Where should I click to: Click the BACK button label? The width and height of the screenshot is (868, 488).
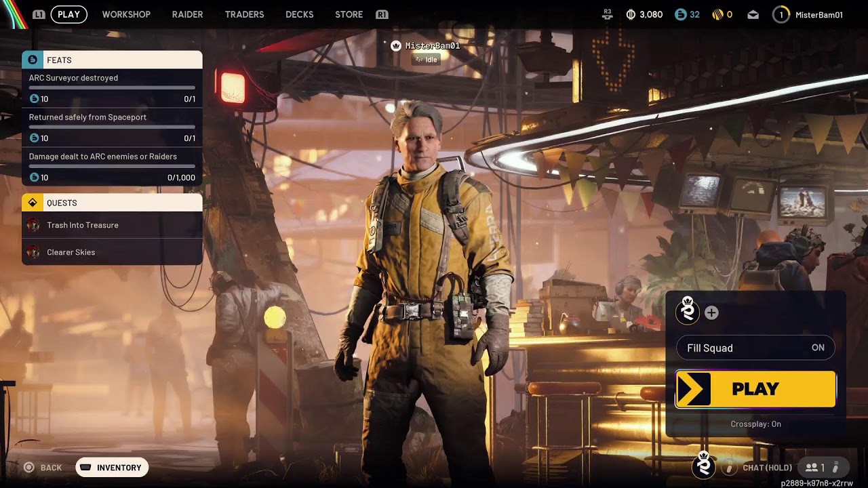51,468
